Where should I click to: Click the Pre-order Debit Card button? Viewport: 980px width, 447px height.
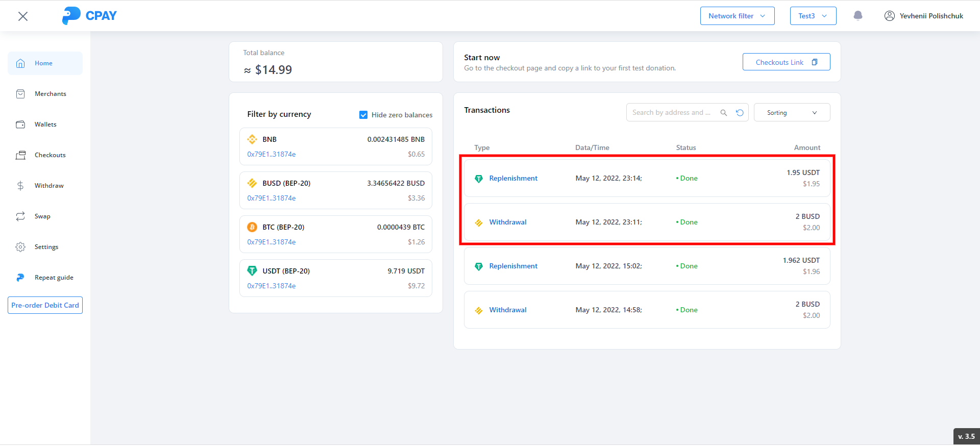pos(45,305)
